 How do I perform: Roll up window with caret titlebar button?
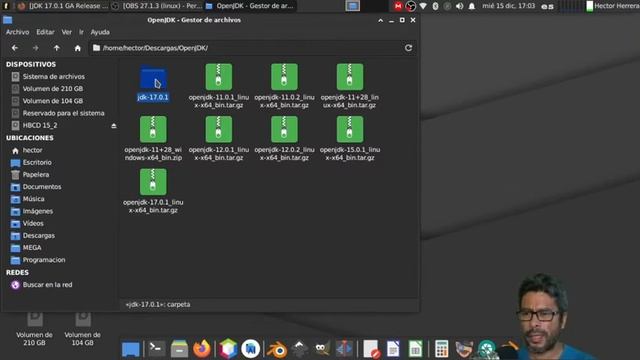click(380, 20)
